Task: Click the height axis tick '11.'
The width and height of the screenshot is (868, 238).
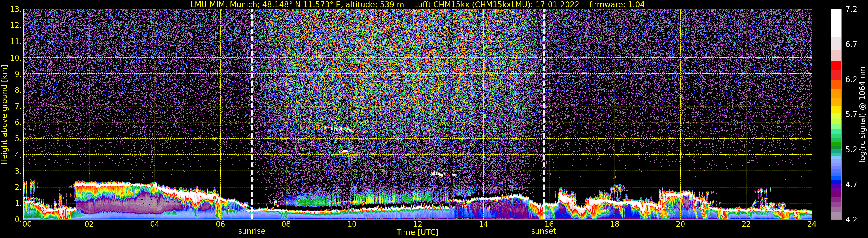Action: pos(16,41)
